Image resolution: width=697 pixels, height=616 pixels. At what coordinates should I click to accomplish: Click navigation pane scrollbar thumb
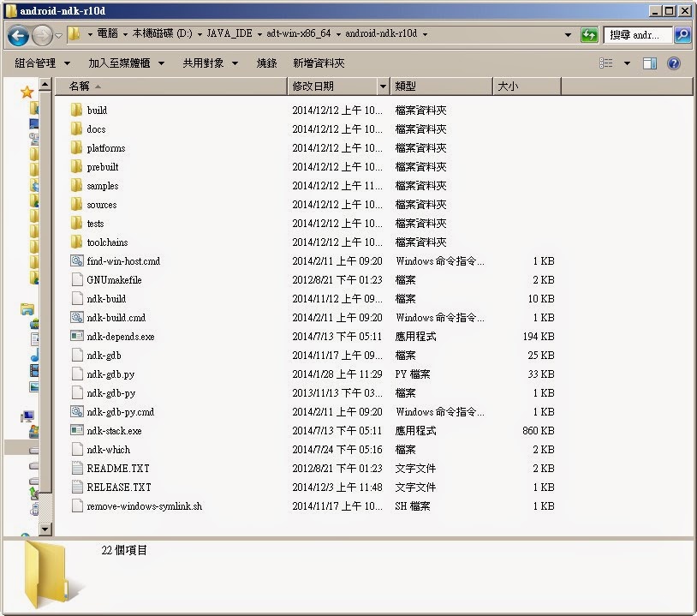45,292
